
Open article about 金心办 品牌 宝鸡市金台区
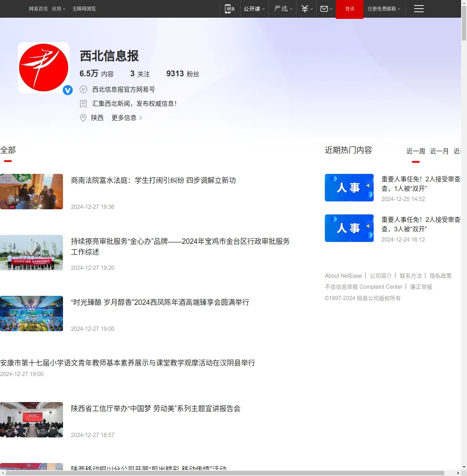tap(180, 246)
